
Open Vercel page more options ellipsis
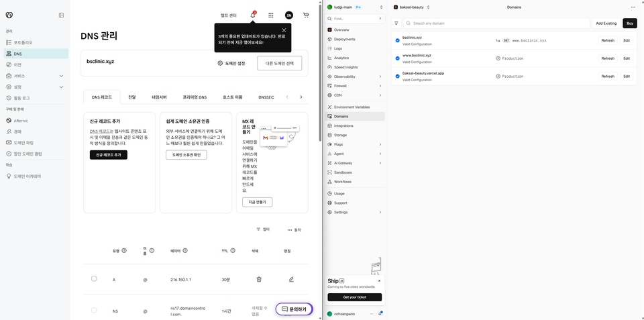[633, 7]
